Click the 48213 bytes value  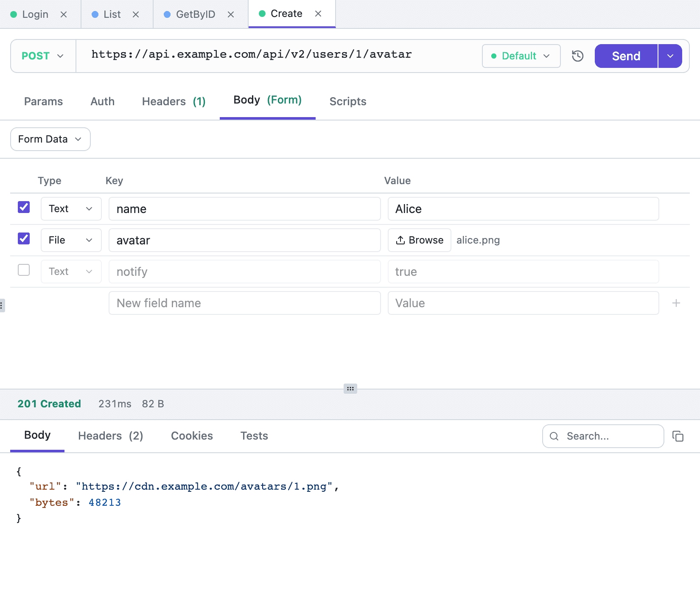[105, 502]
